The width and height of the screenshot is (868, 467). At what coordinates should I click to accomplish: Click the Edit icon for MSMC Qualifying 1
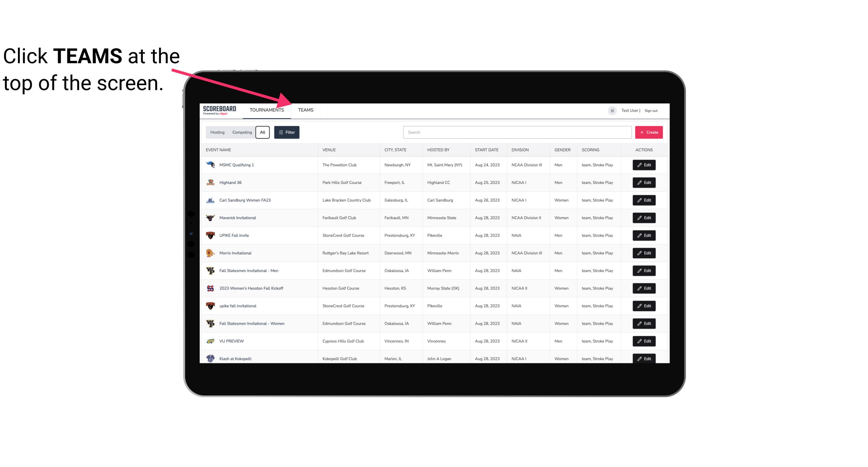point(644,165)
